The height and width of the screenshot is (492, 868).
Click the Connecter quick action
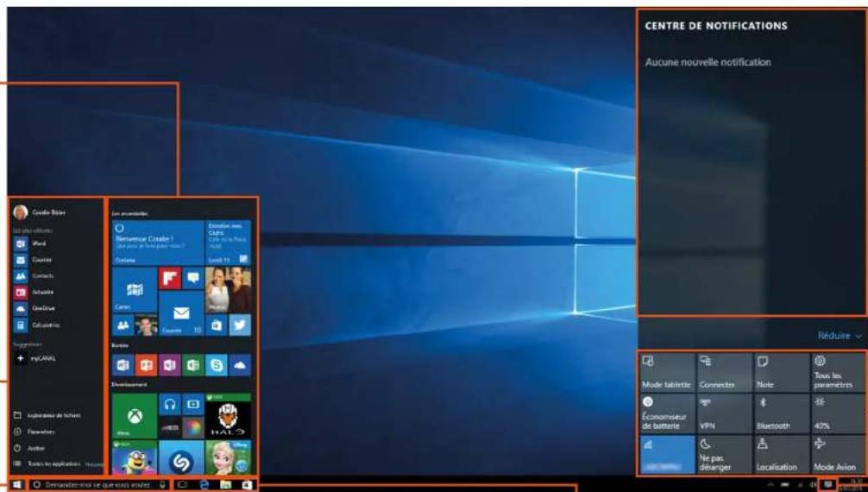pos(724,372)
